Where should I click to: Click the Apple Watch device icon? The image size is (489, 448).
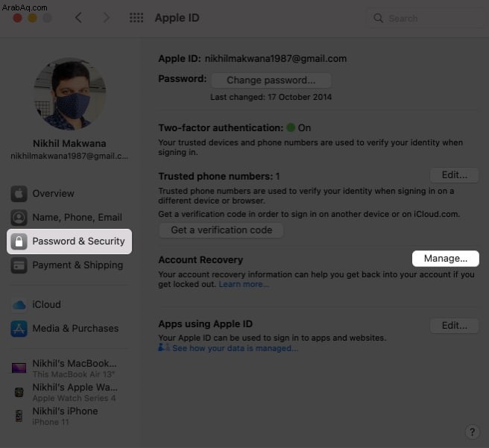tap(19, 392)
